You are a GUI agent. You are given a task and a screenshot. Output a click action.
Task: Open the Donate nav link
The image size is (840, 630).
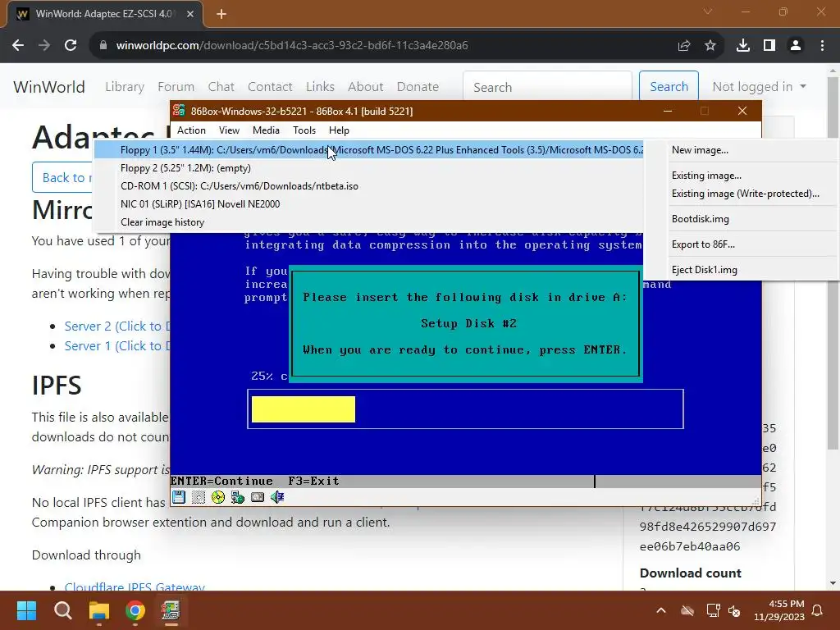click(x=418, y=87)
